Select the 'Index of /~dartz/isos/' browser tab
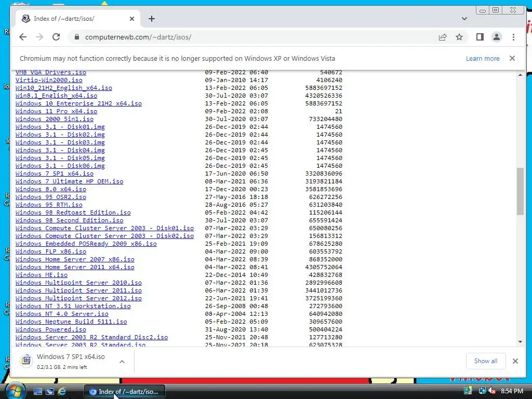Image resolution: width=532 pixels, height=399 pixels. click(x=78, y=19)
